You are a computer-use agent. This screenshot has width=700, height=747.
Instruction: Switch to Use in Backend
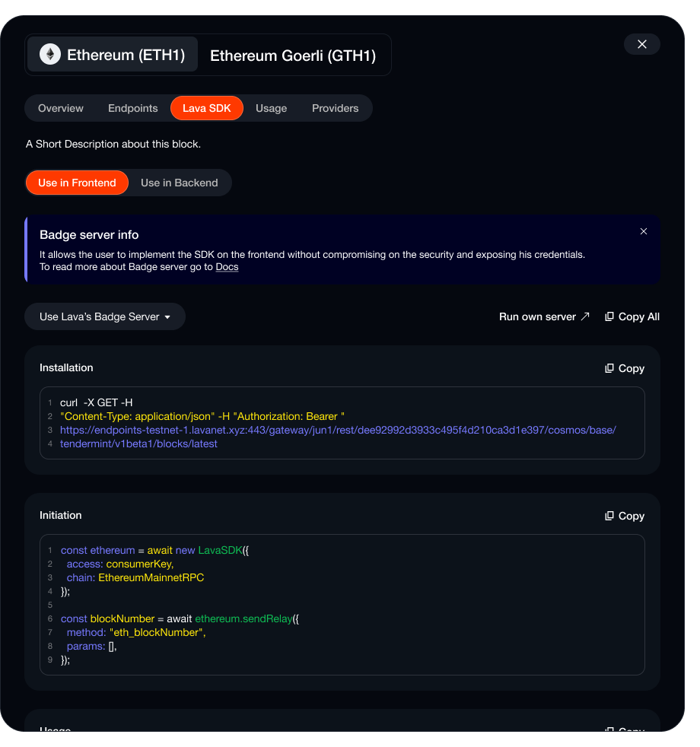pyautogui.click(x=180, y=183)
